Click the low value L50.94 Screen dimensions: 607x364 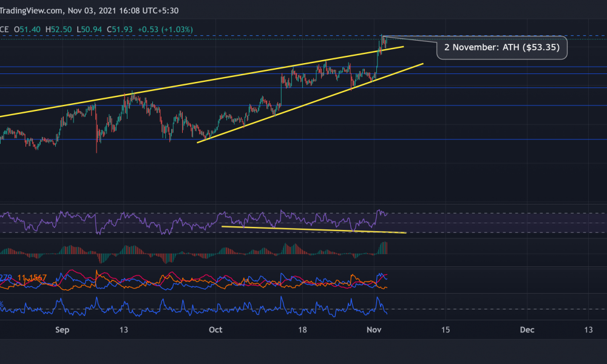point(89,29)
